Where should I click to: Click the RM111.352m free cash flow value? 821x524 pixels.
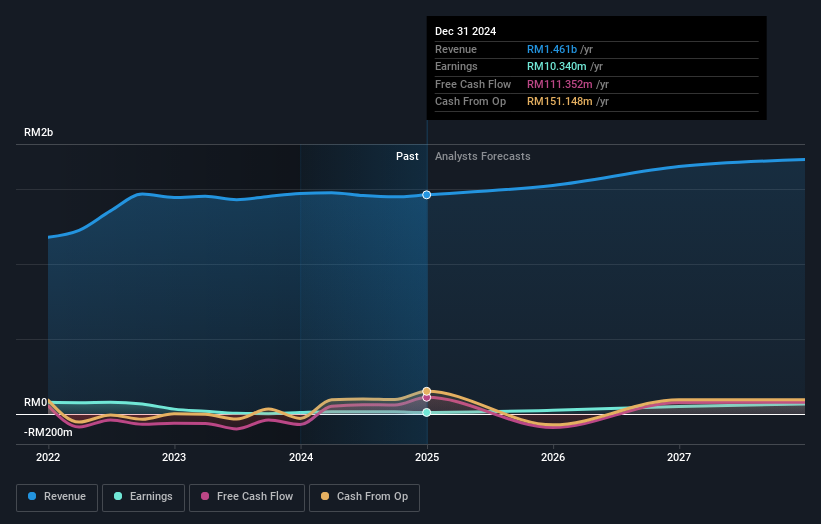pyautogui.click(x=560, y=84)
